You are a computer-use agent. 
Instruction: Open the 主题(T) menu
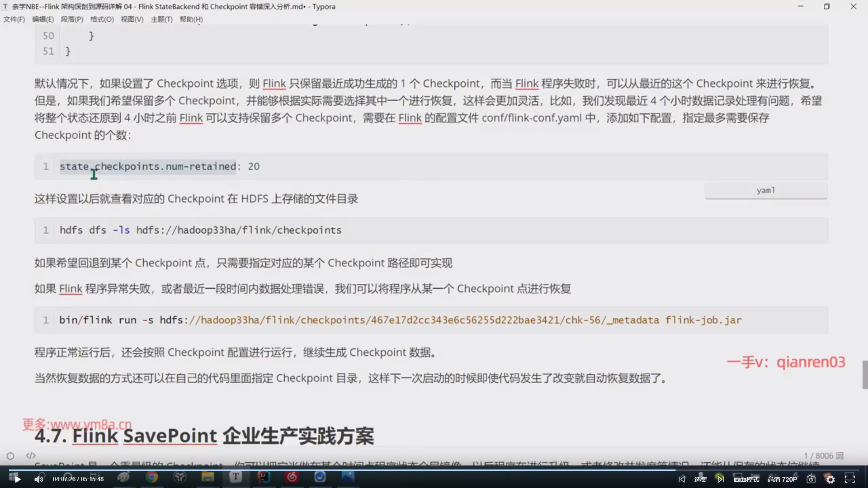coord(161,19)
